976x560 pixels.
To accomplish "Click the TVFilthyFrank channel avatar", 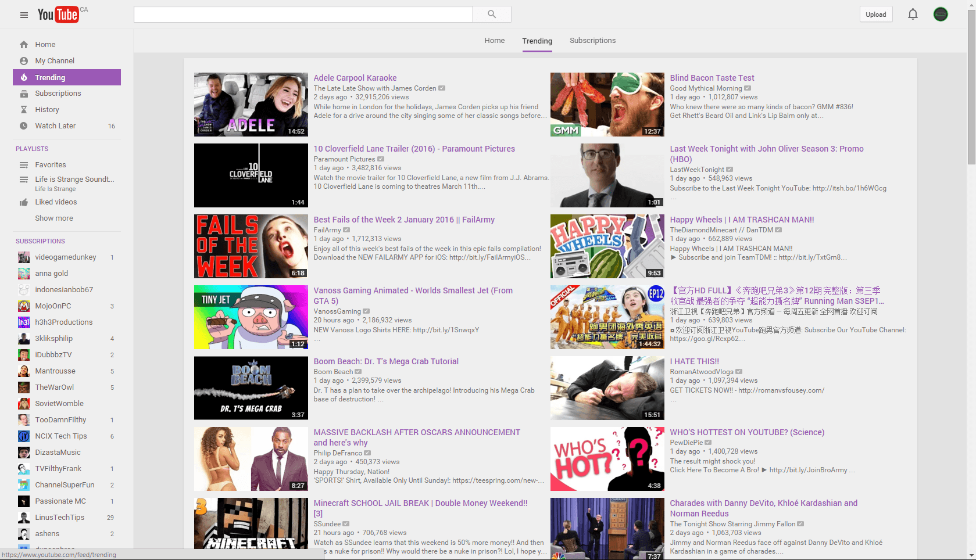I will 24,469.
